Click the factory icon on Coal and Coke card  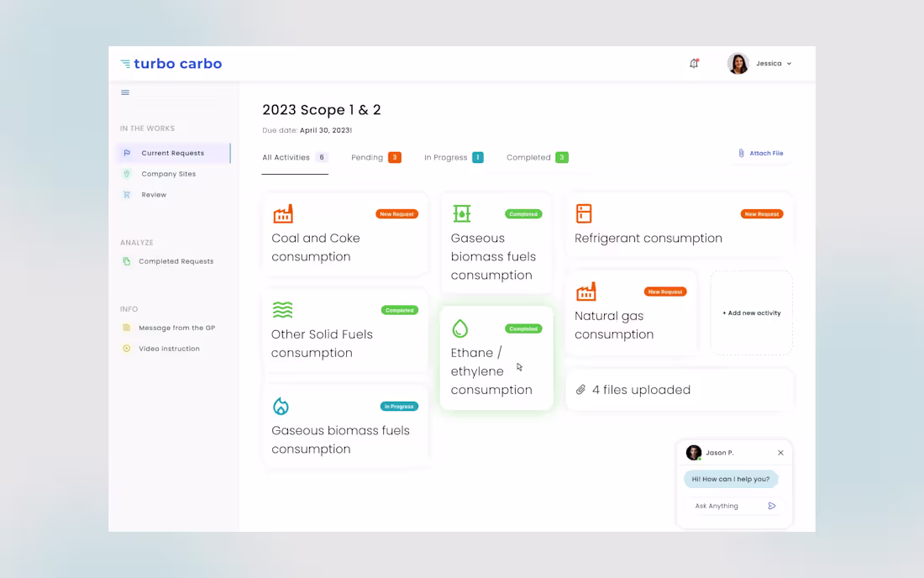tap(283, 213)
